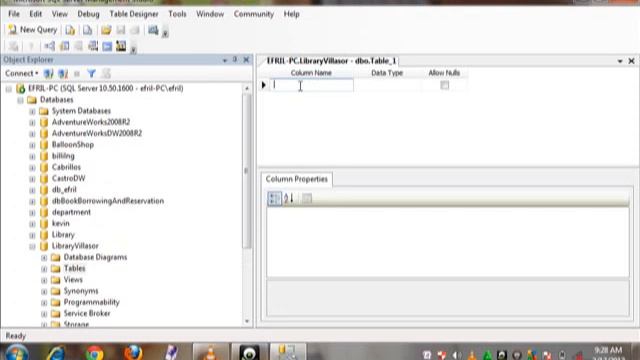Click the row selector arrow in the designer grid
Viewport: 640px width, 360px height.
[x=264, y=85]
